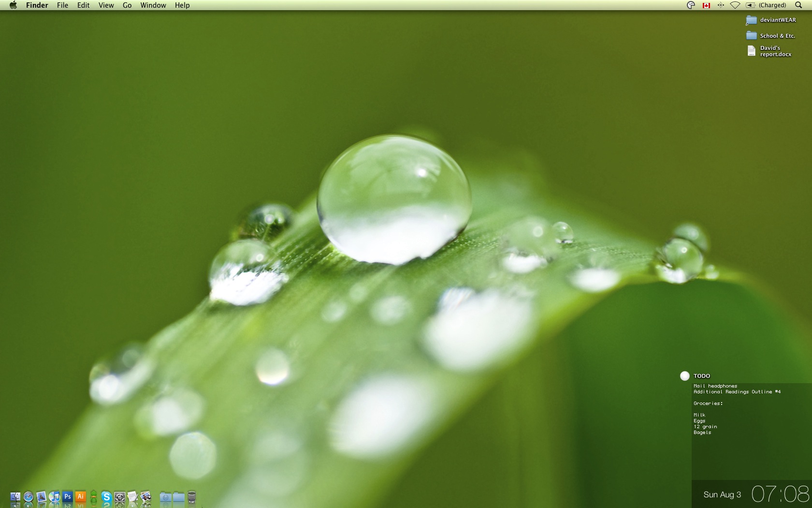Click "Additional Readings Outline #4" todo line
This screenshot has height=508, width=812.
[737, 392]
